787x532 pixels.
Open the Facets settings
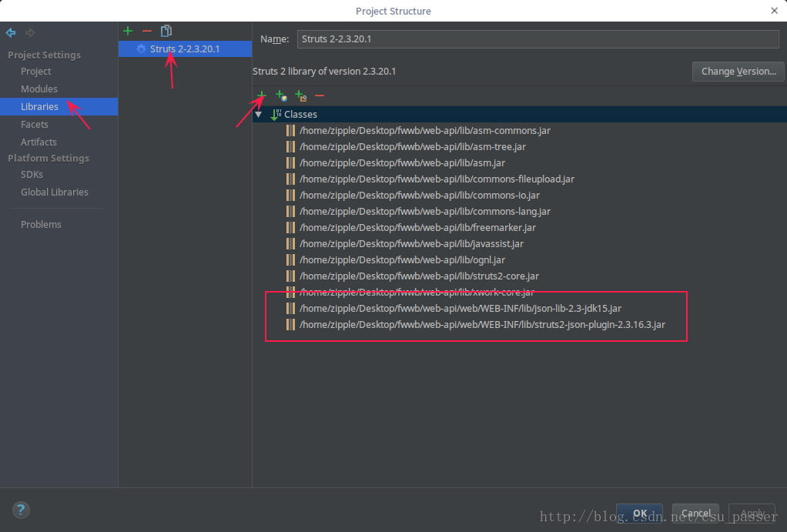click(x=34, y=124)
